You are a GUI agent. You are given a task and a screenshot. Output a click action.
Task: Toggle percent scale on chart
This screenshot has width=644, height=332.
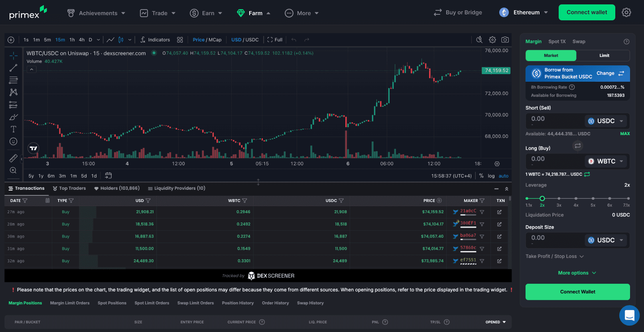[x=481, y=176]
